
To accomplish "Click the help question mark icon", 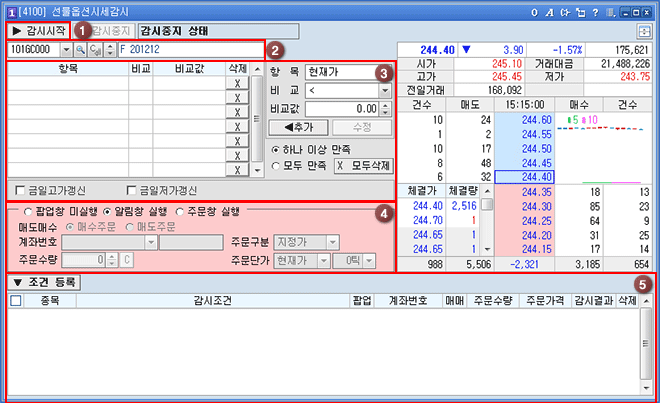I will coord(597,11).
